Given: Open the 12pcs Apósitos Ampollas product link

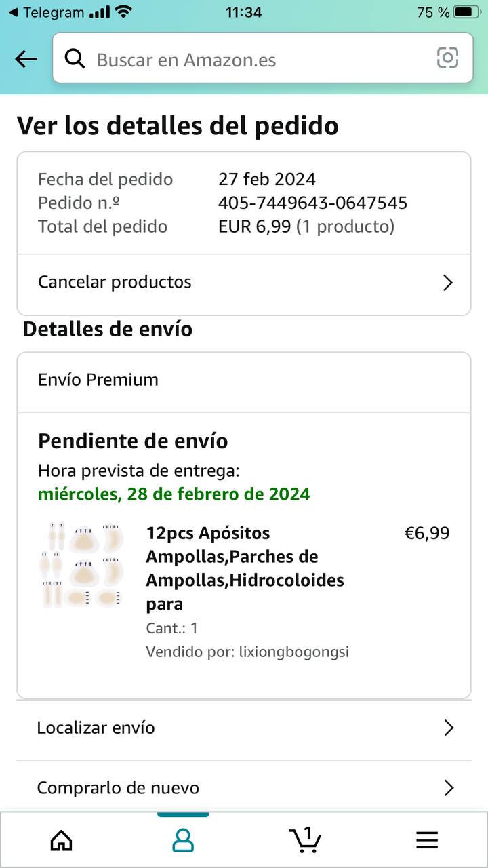Looking at the screenshot, I should tap(244, 568).
